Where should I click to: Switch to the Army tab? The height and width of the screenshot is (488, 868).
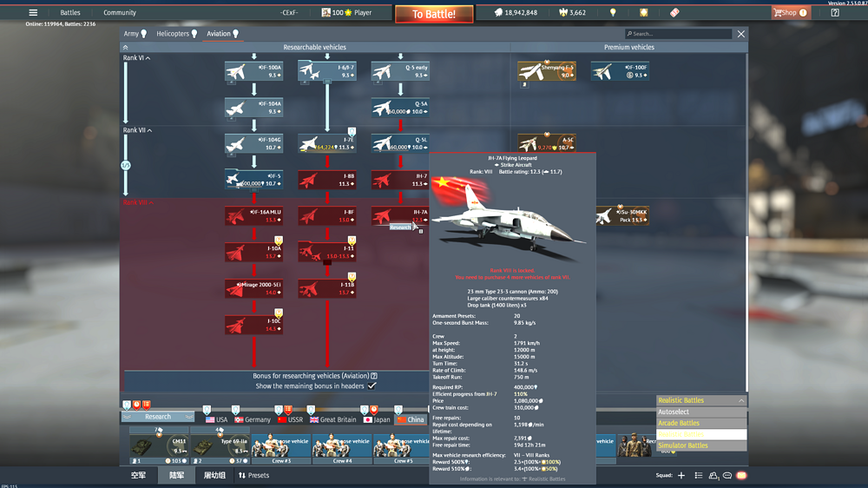(x=135, y=34)
